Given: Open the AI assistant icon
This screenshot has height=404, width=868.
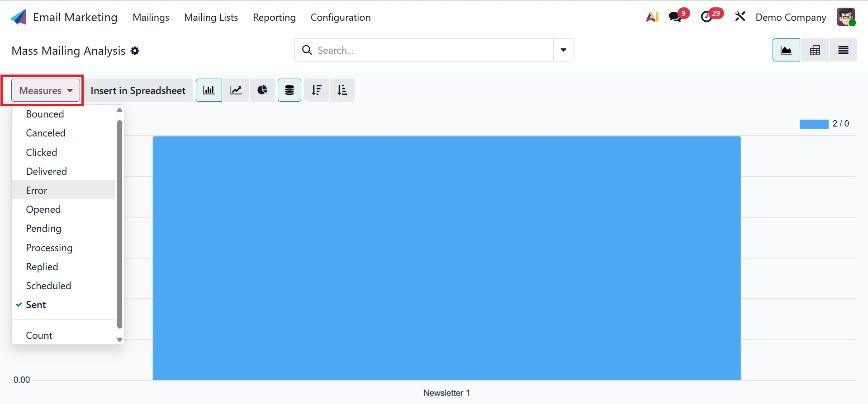Looking at the screenshot, I should click(652, 17).
